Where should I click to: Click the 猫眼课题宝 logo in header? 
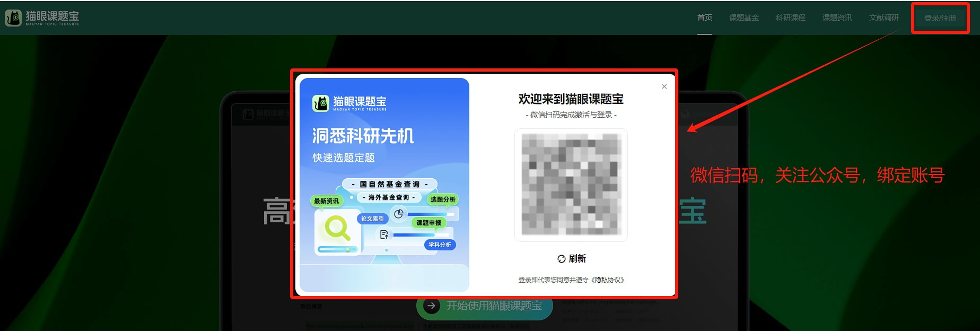[42, 18]
